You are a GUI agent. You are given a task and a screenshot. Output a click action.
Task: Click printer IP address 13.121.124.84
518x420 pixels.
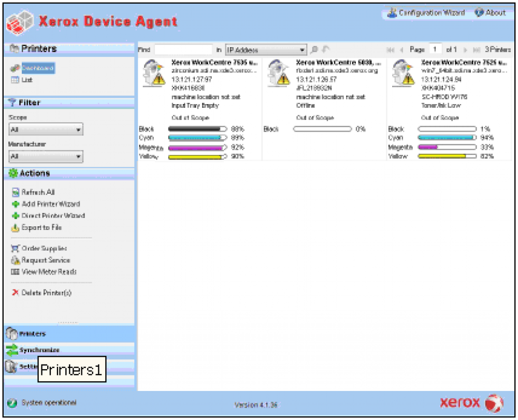(441, 80)
